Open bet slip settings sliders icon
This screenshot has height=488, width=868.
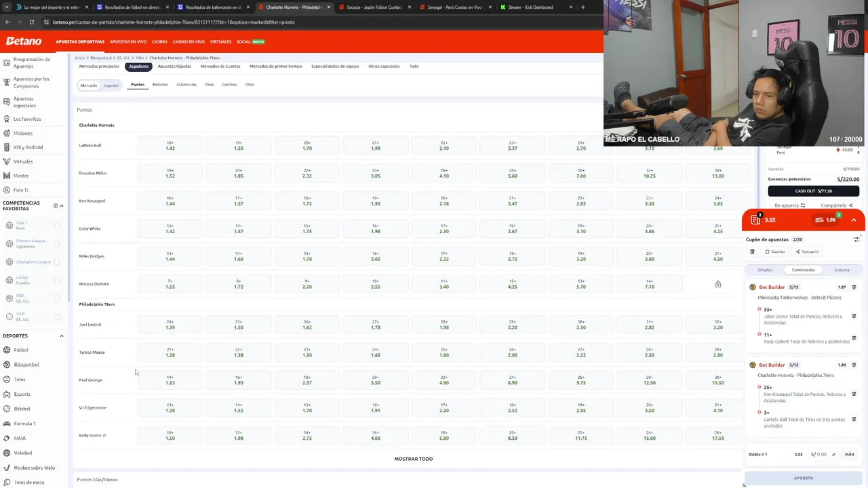click(x=856, y=239)
